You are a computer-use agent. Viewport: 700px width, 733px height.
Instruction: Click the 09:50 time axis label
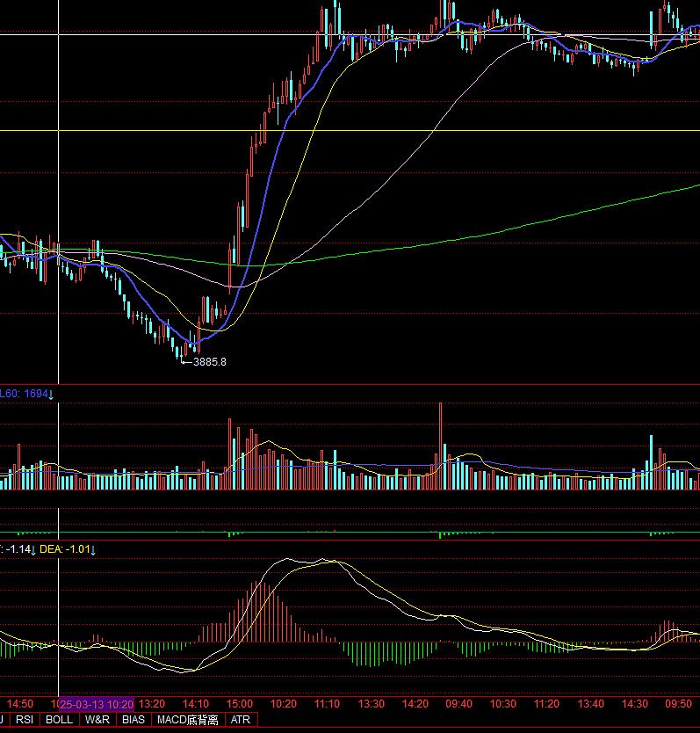676,704
